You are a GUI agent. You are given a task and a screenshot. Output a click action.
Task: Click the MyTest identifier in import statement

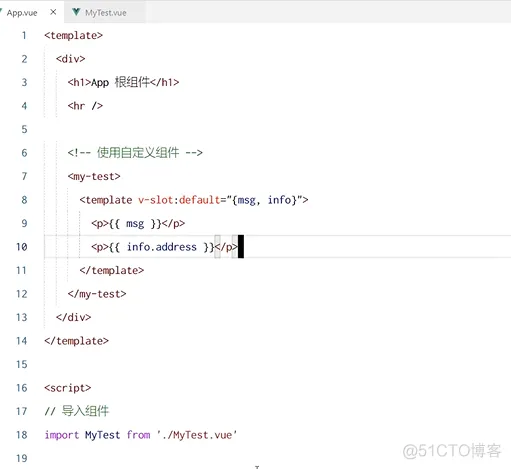(102, 435)
